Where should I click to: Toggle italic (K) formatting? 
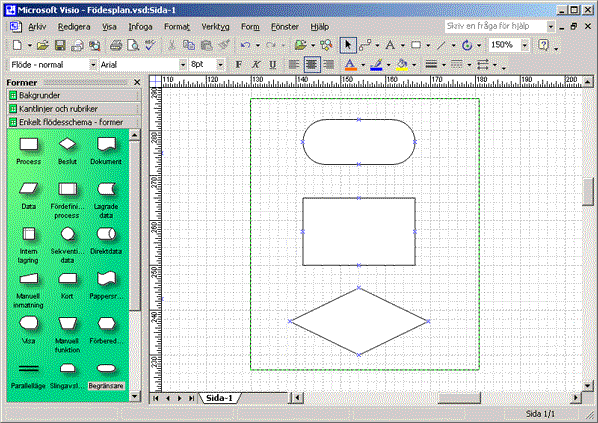(x=256, y=64)
